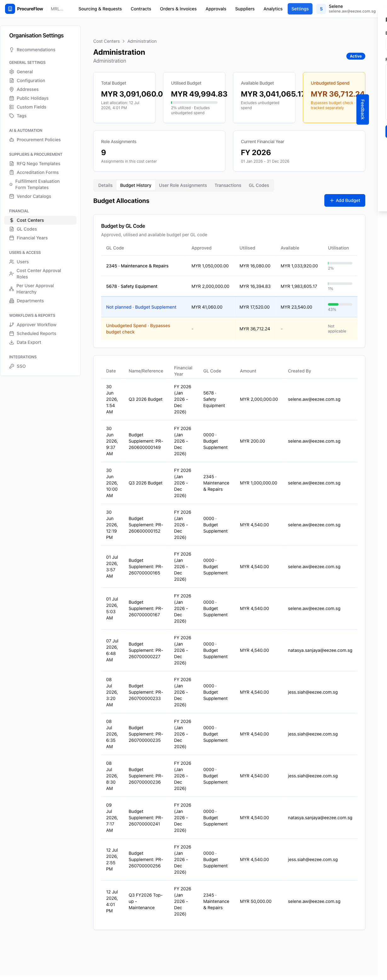Screen dimensions: 387x980
Task: Click the Utilisation column header
Action: pos(338,248)
